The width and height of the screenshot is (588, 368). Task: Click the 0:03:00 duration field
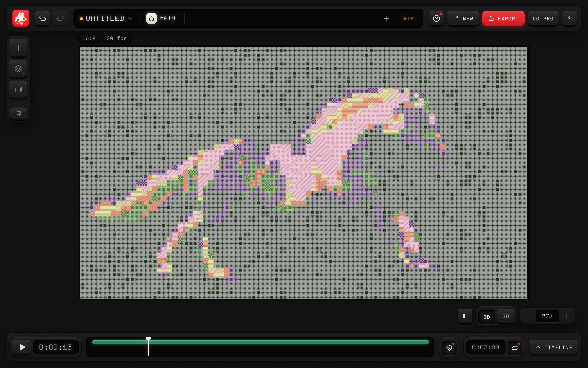(x=486, y=347)
